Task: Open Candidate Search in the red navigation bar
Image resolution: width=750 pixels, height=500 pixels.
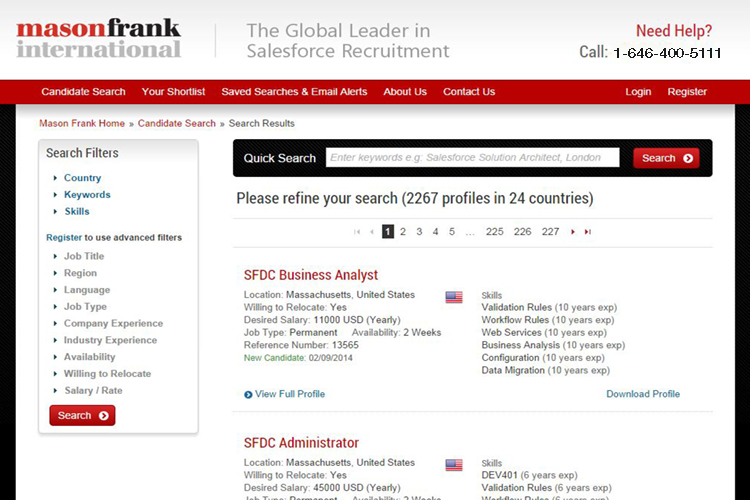Action: 83,92
